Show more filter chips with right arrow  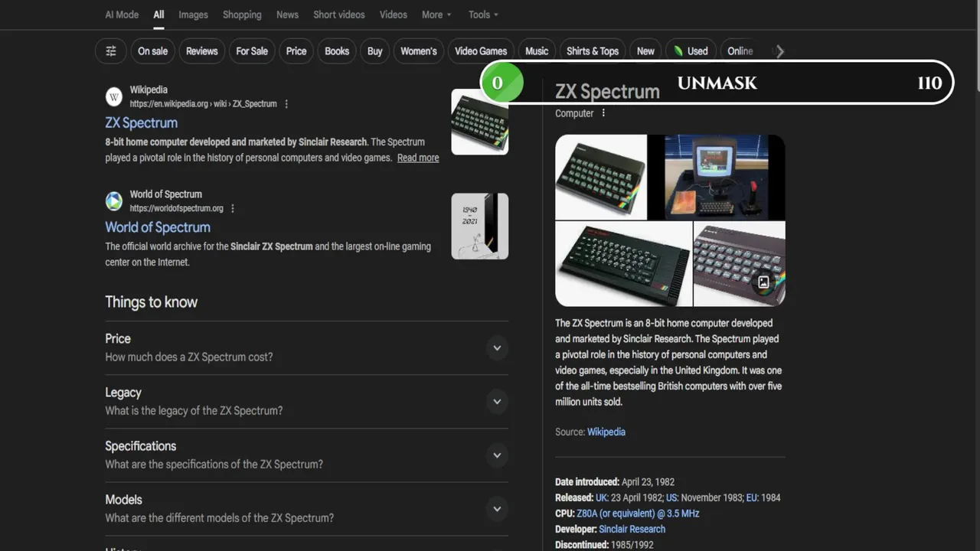click(x=779, y=51)
